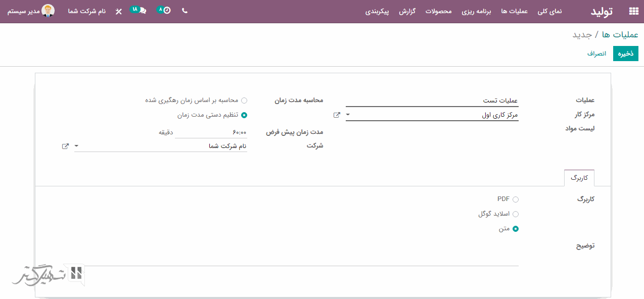Click the 'ذخیره' save button
The width and height of the screenshot is (644, 299).
[x=625, y=54]
